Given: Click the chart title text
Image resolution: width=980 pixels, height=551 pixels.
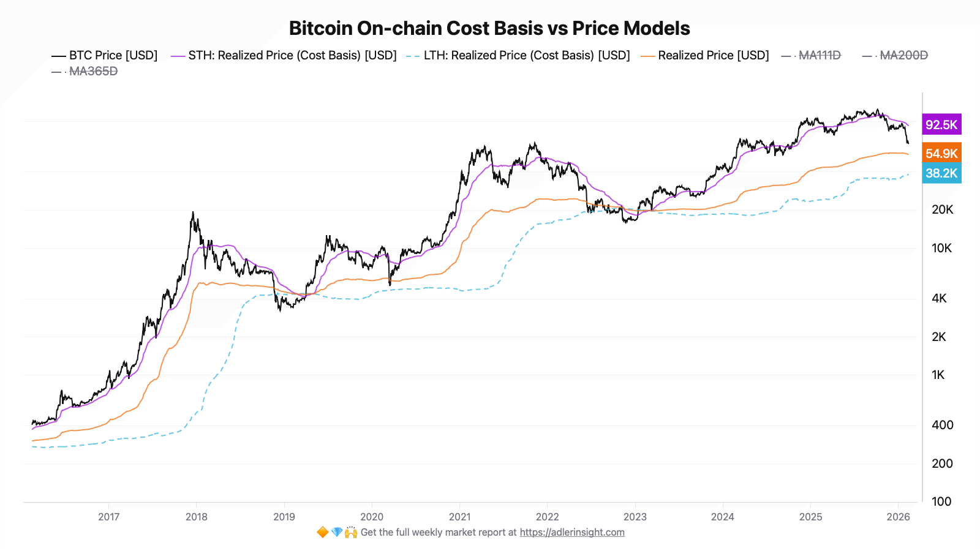Looking at the screenshot, I should (489, 28).
